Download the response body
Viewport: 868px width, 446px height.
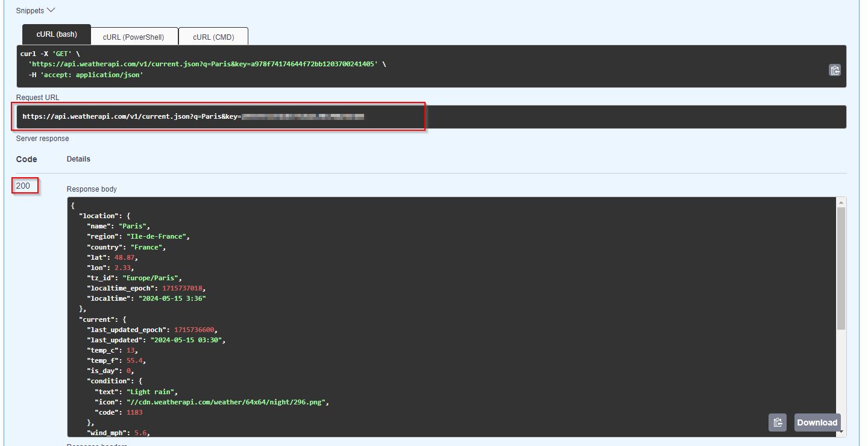click(x=817, y=422)
